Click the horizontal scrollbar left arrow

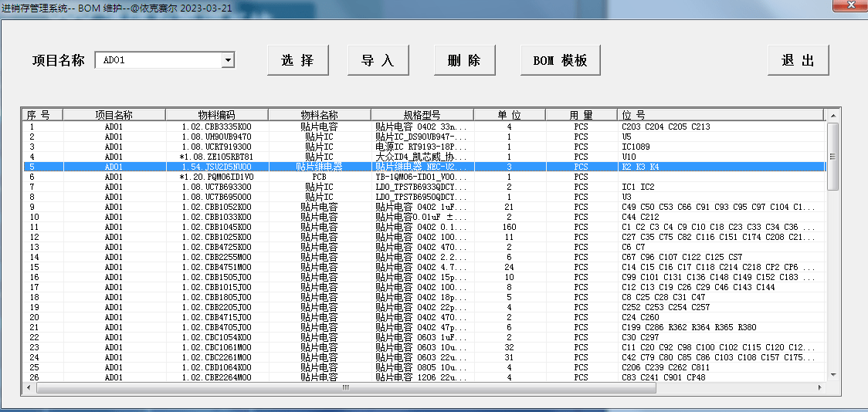(x=30, y=387)
